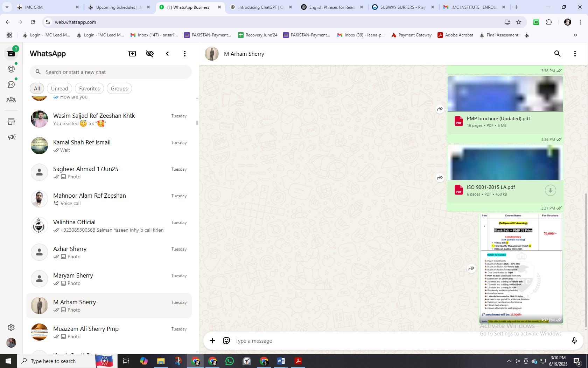Collapse chat list with back chevron
588x368 pixels.
[x=167, y=54]
